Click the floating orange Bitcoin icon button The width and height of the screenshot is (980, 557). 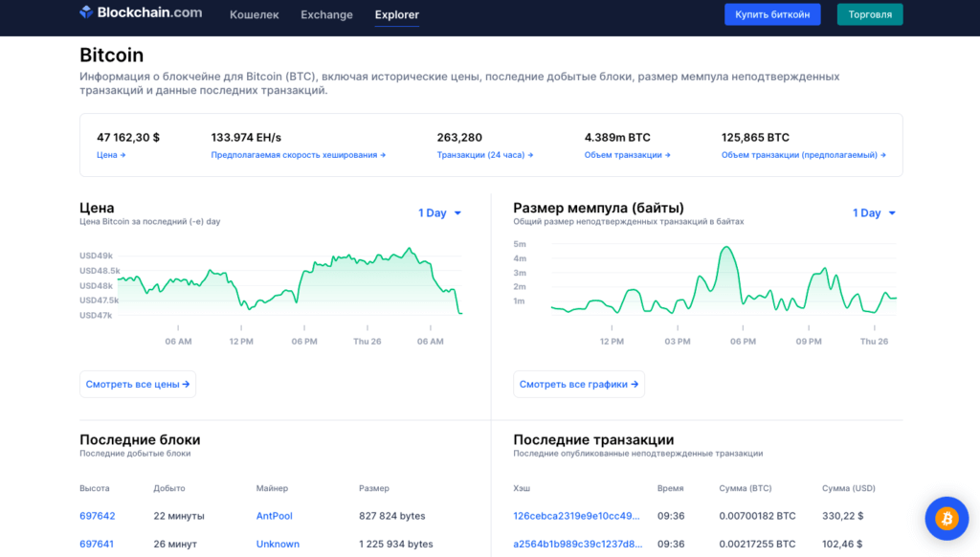tap(947, 519)
